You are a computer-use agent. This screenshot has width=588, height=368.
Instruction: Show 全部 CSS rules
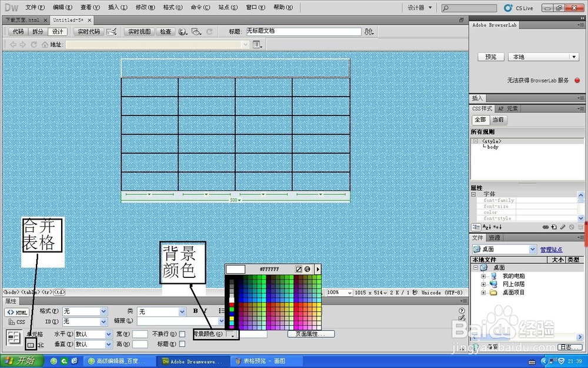(x=480, y=120)
